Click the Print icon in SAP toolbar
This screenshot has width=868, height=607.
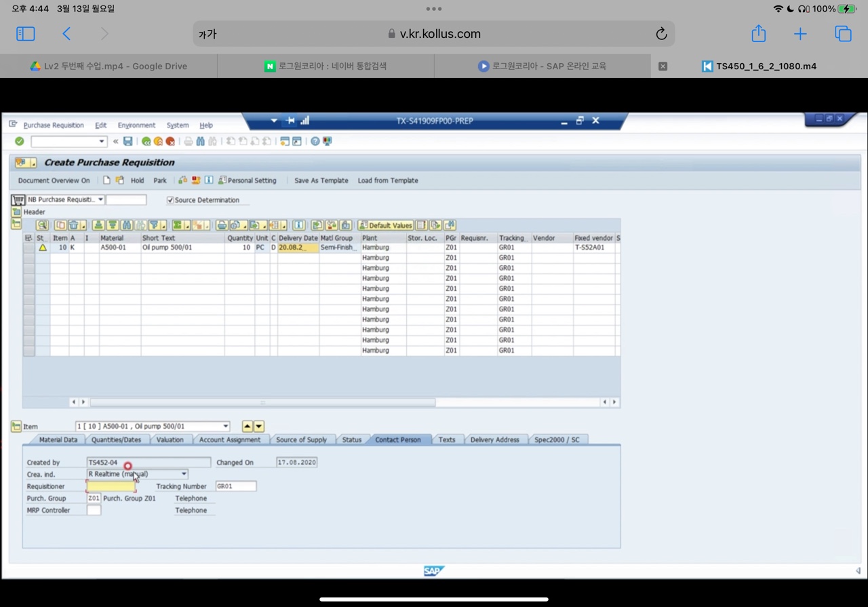pos(189,141)
